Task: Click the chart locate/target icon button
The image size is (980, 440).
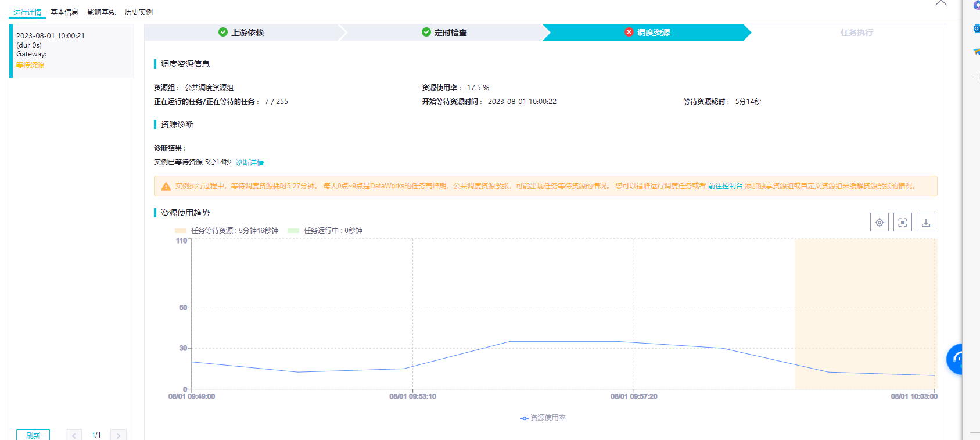Action: (x=880, y=222)
